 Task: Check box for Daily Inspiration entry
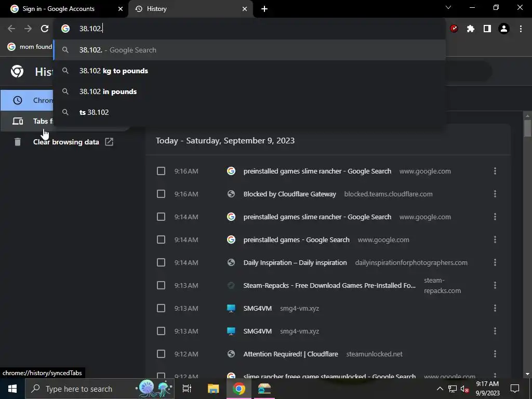click(x=161, y=262)
